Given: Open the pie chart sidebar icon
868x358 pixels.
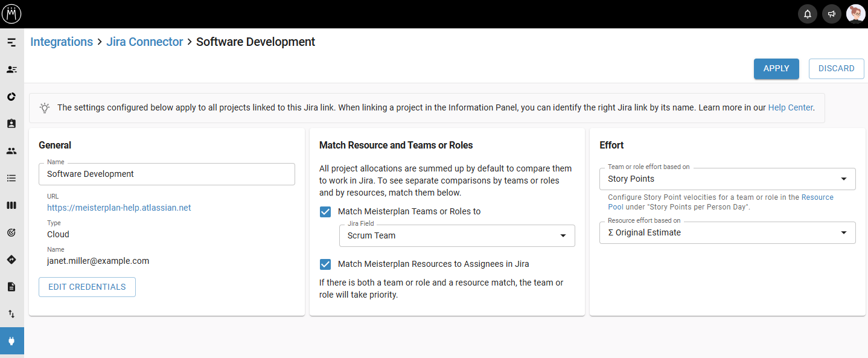Looking at the screenshot, I should tap(11, 97).
